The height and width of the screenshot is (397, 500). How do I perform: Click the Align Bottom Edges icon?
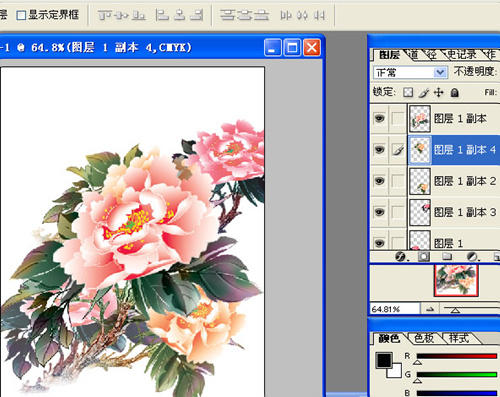[x=138, y=15]
